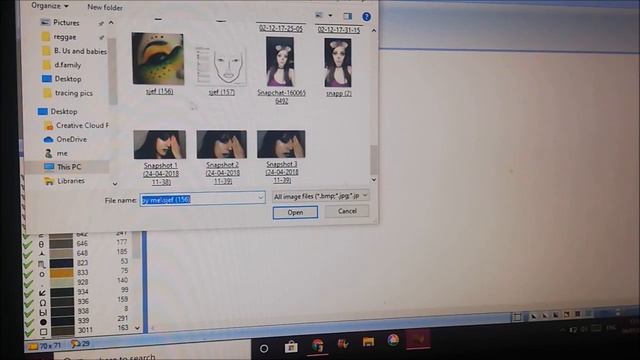Viewport: 640px width, 360px height.
Task: Select the Snapshot 1 (24-04-2018 11-38) thumbnail
Action: click(x=160, y=144)
